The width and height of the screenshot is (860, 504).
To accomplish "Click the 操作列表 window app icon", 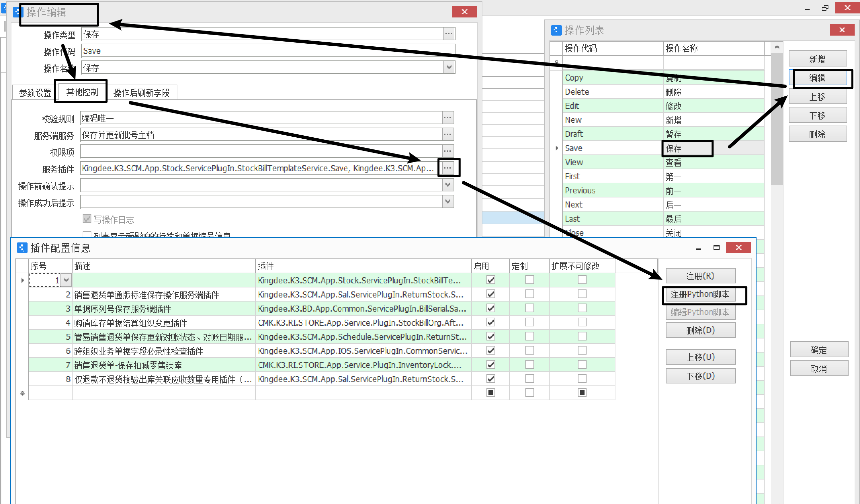I will click(556, 30).
